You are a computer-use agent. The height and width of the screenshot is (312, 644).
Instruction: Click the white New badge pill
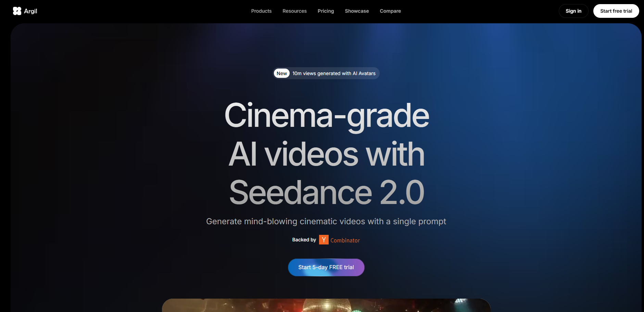tap(282, 73)
